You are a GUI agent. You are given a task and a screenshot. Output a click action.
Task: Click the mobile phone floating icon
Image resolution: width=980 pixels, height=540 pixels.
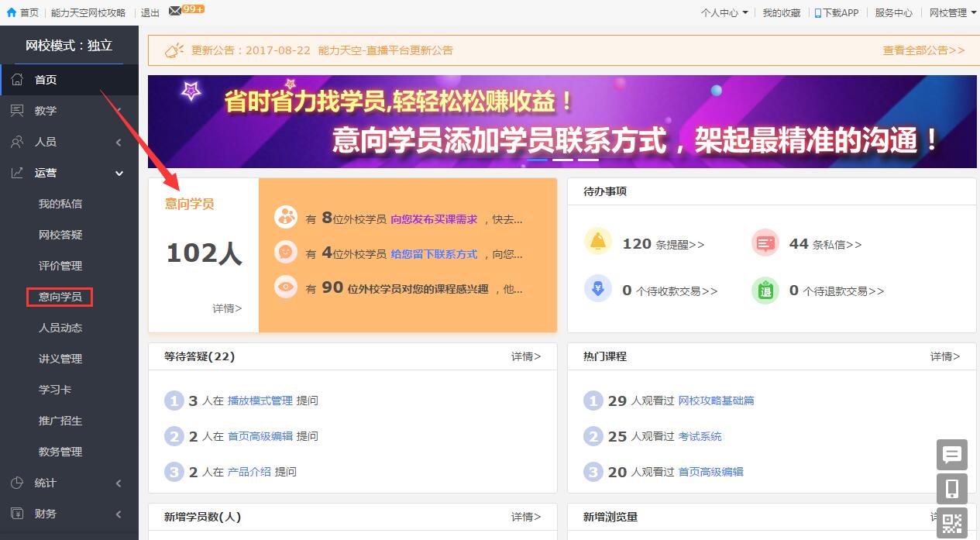pos(952,489)
